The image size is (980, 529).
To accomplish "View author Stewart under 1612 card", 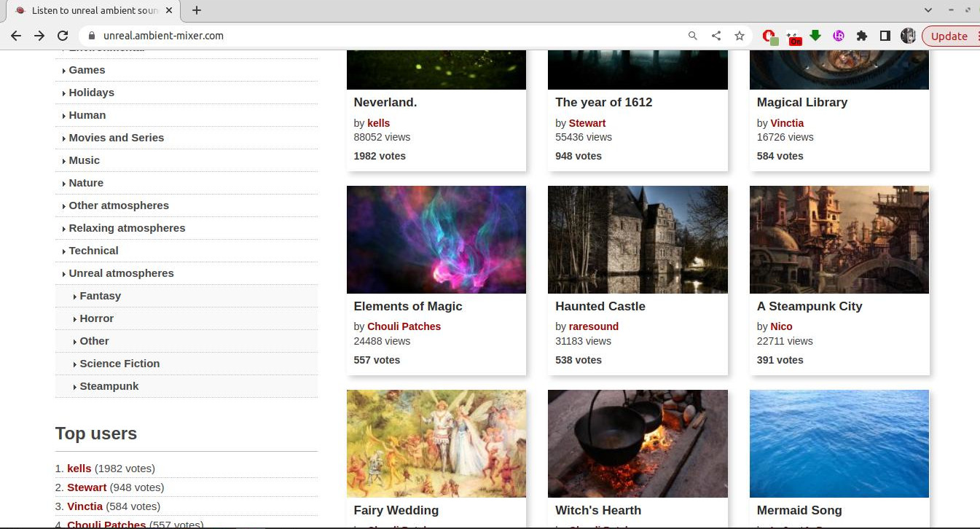I will click(587, 123).
